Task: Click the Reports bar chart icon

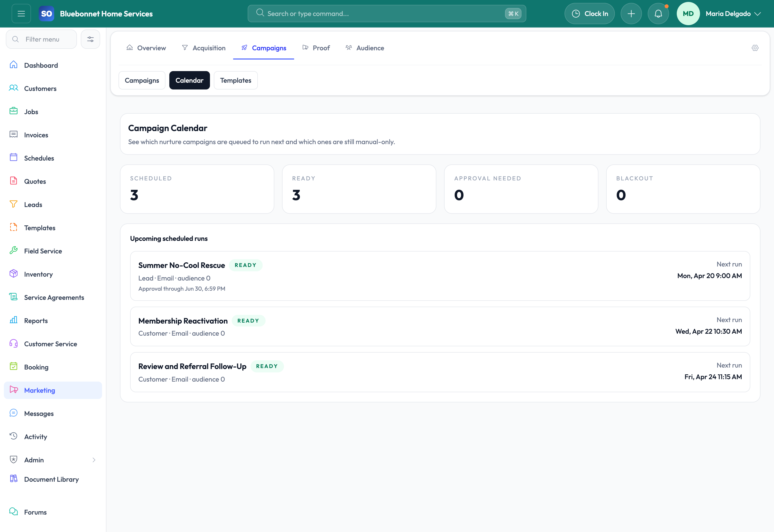Action: (14, 320)
